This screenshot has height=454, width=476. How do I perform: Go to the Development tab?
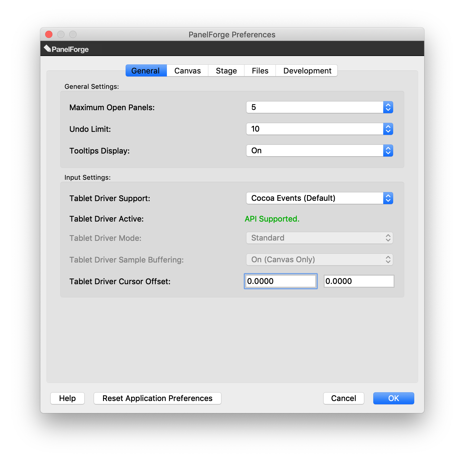pyautogui.click(x=307, y=71)
